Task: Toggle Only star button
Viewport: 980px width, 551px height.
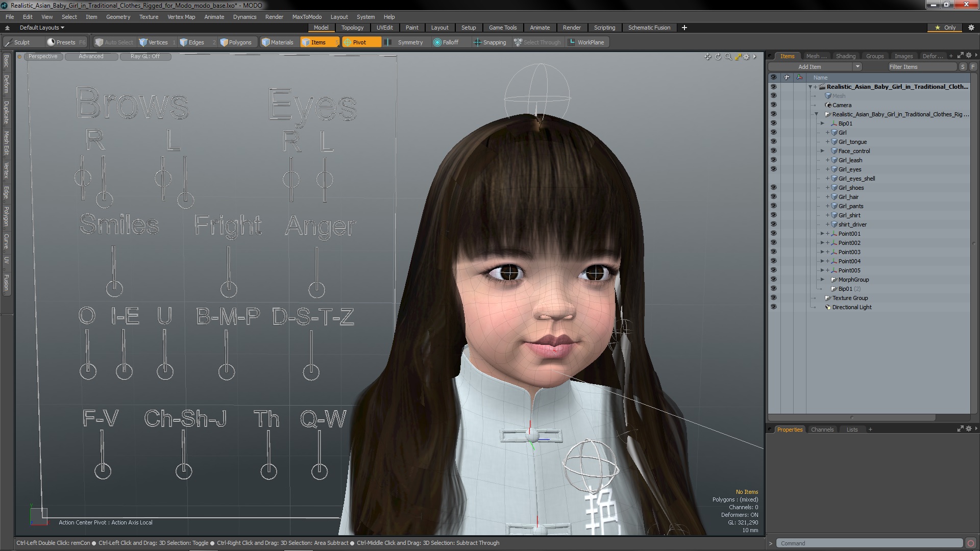Action: [x=946, y=28]
